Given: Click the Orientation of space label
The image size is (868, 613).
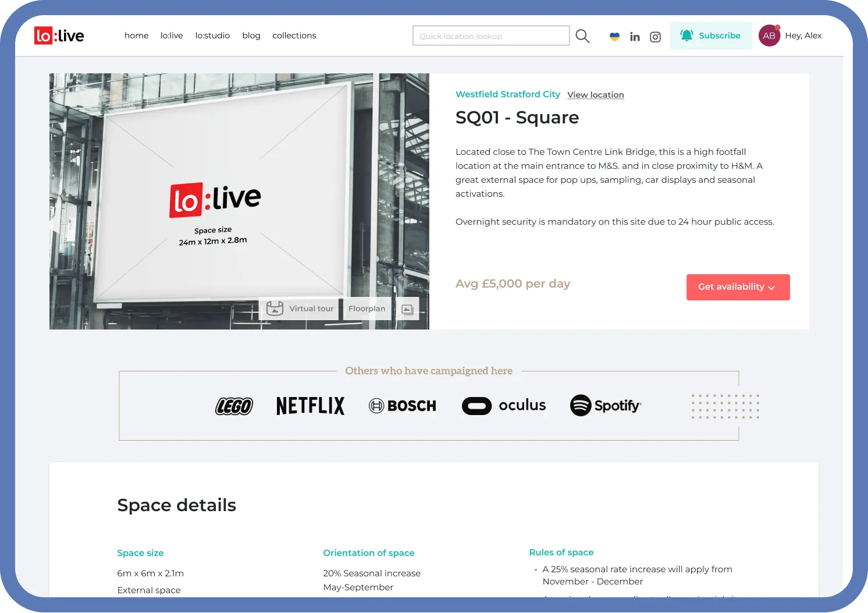Looking at the screenshot, I should coord(369,553).
